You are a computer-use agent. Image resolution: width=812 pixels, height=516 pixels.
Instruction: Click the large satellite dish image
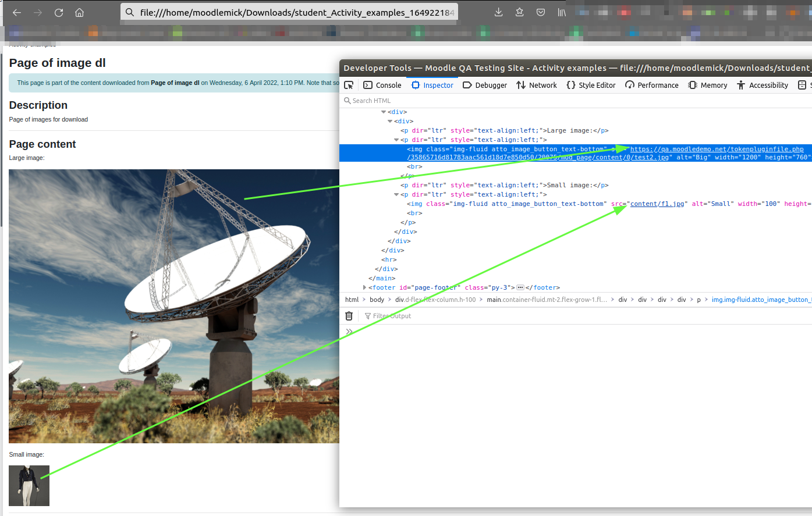click(x=174, y=306)
